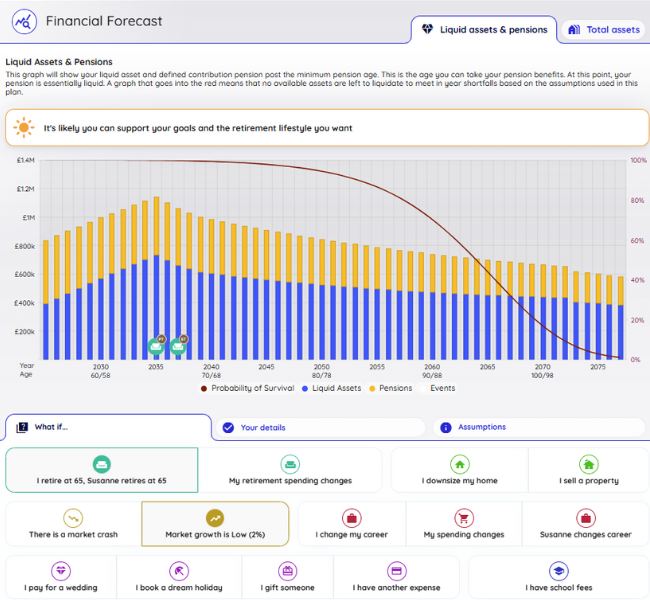The image size is (650, 600).
Task: Choose the sell a property icon
Action: click(x=589, y=464)
